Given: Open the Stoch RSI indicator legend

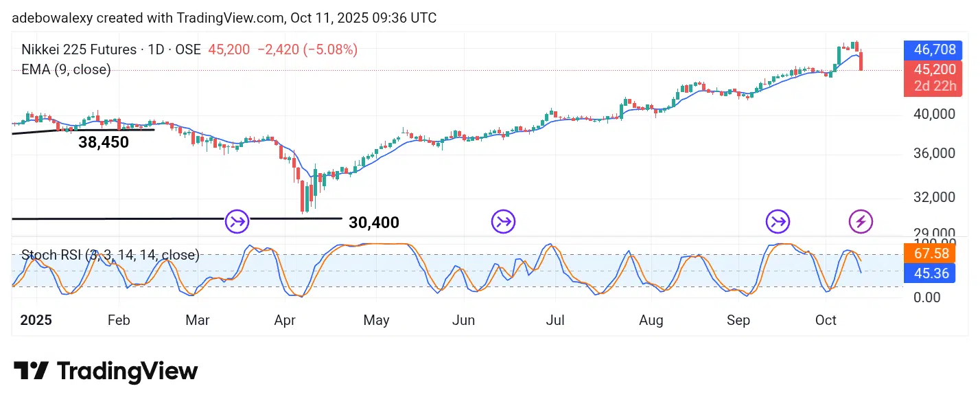Looking at the screenshot, I should 110,256.
